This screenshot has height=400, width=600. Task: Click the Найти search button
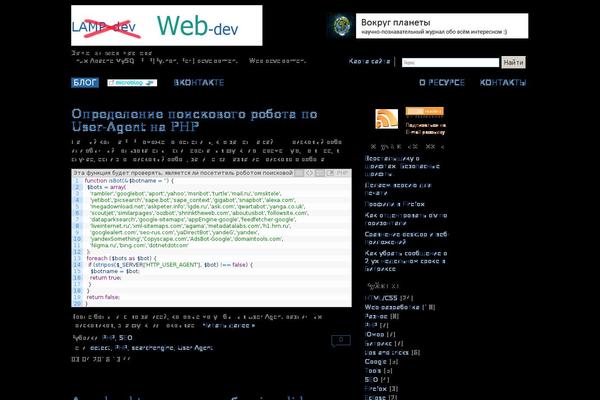[x=513, y=62]
